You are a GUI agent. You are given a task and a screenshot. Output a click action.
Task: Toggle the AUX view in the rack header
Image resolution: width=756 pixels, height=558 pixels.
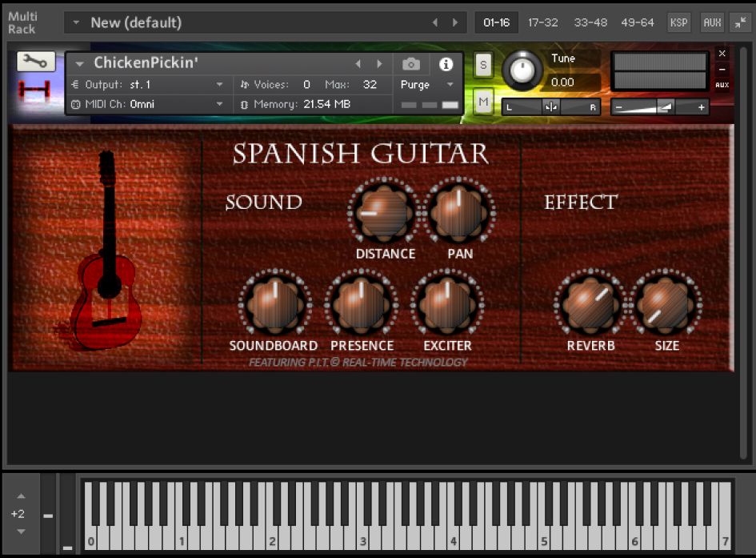pos(712,22)
